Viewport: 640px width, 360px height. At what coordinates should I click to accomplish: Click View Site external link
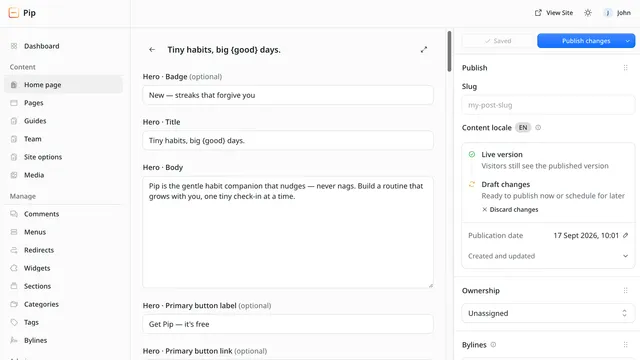[x=554, y=13]
